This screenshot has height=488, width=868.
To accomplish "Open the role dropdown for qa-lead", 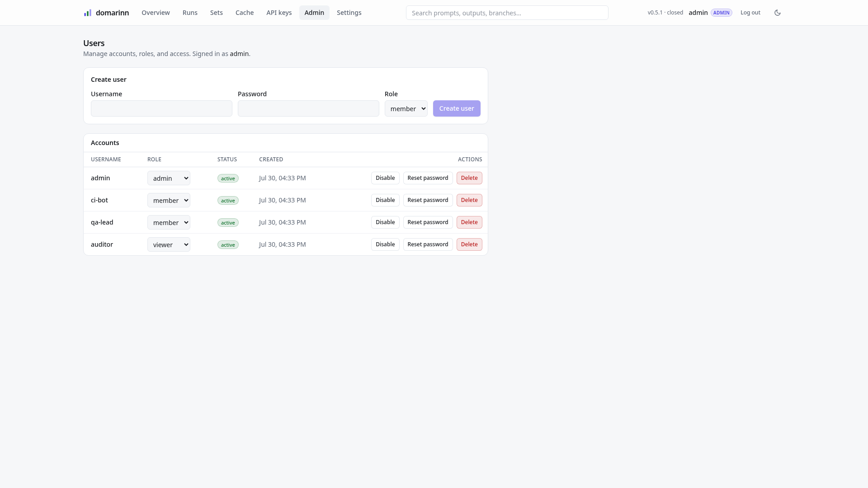I will tap(169, 222).
